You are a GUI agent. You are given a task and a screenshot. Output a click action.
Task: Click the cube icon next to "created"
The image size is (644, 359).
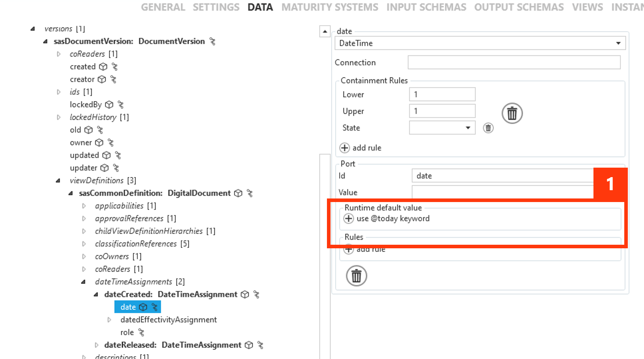[x=103, y=66]
